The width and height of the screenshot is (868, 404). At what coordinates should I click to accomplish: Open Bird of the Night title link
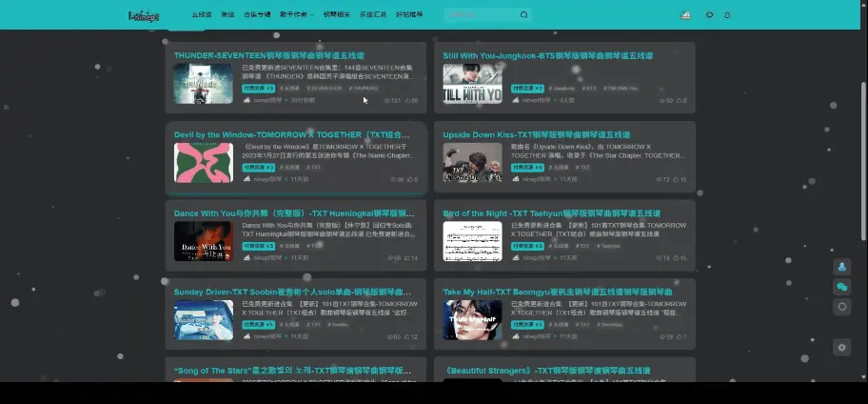tap(551, 213)
